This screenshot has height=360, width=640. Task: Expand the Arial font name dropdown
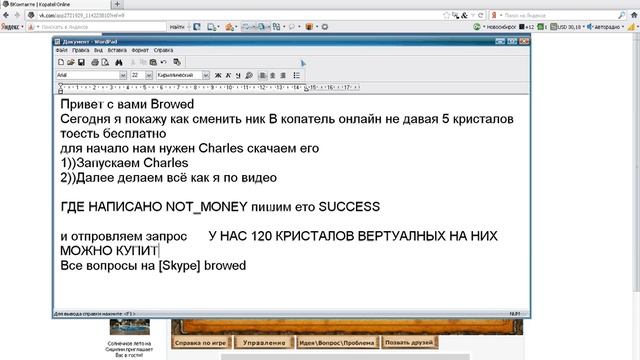click(123, 75)
